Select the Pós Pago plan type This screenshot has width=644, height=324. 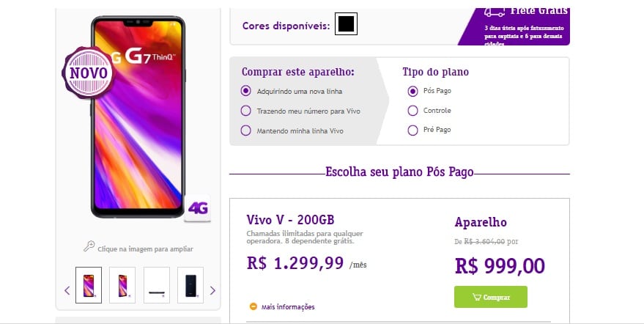point(412,91)
